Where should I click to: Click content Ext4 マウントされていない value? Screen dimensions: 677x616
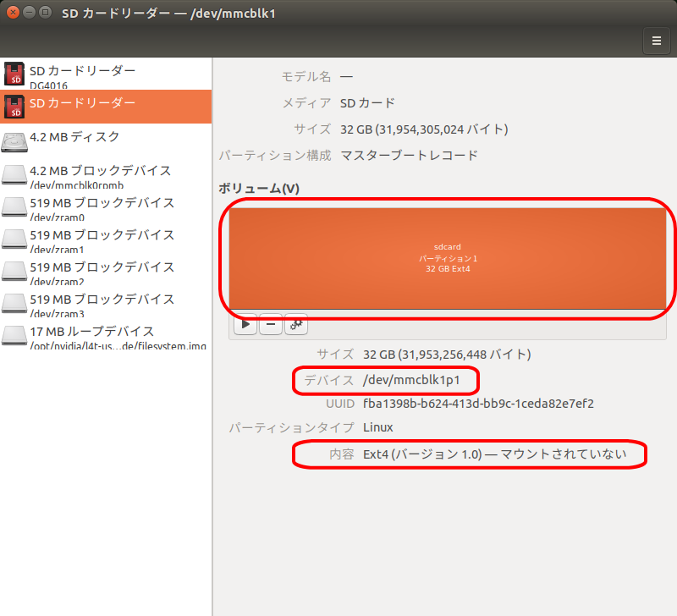(495, 454)
